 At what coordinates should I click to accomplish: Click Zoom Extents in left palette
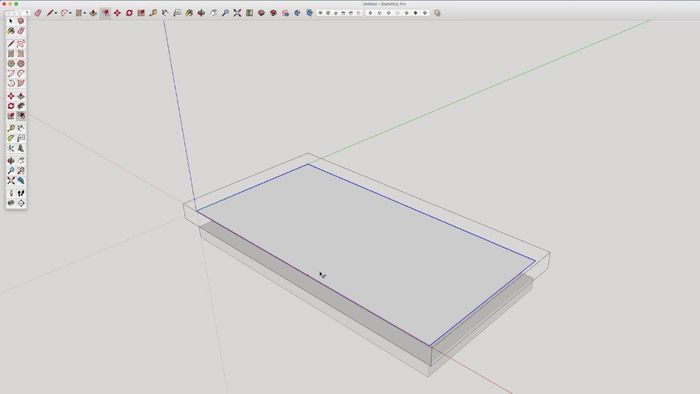(11, 180)
